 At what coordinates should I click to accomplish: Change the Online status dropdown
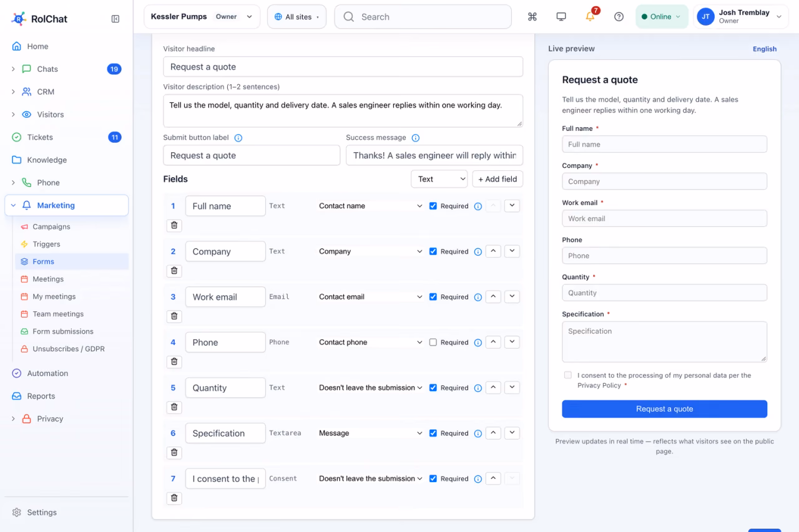(662, 17)
